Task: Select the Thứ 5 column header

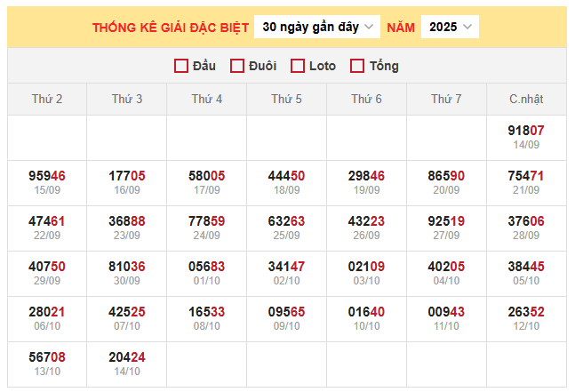Action: pos(286,99)
